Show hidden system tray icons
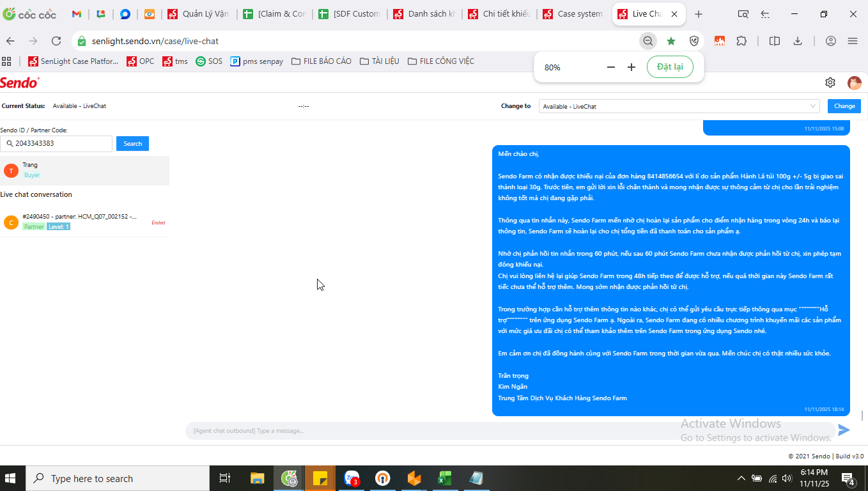 click(741, 478)
